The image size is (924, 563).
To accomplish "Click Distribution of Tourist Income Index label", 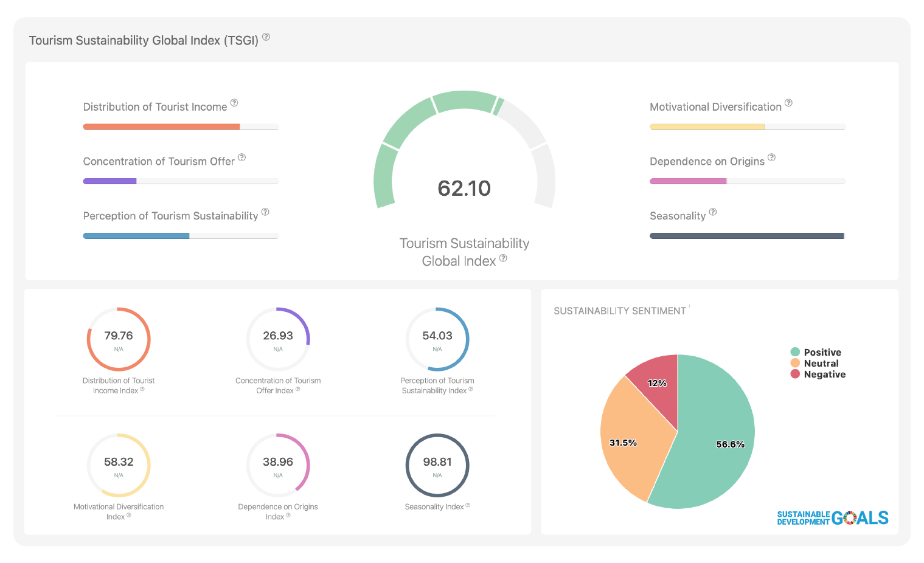I will tap(119, 385).
